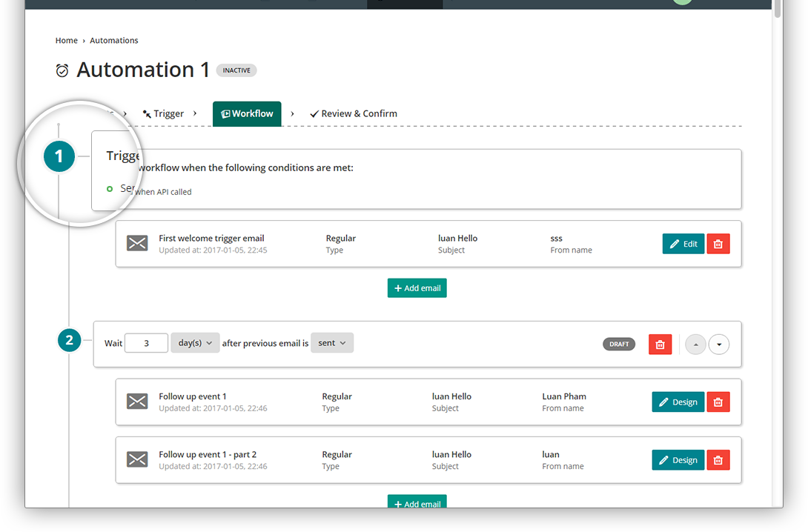808x532 pixels.
Task: Click the envelope icon for First welcome trigger email
Action: click(x=137, y=243)
